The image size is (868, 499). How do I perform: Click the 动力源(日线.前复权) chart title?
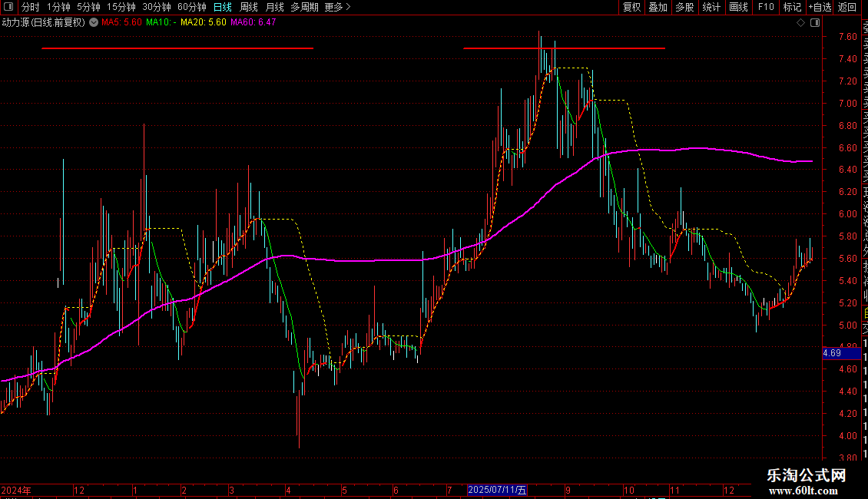click(44, 22)
